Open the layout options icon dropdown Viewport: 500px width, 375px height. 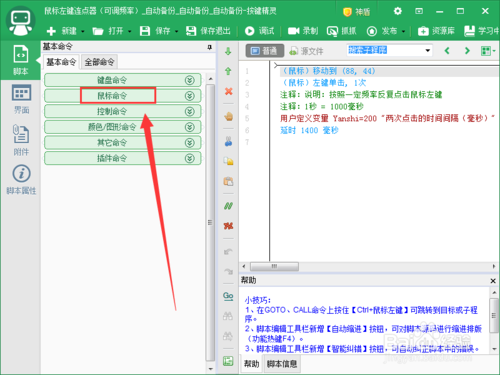point(488,51)
